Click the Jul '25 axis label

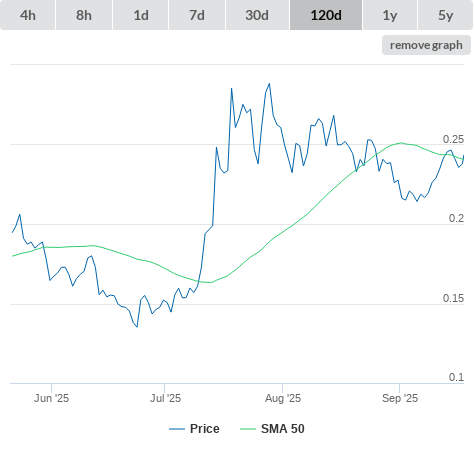165,398
